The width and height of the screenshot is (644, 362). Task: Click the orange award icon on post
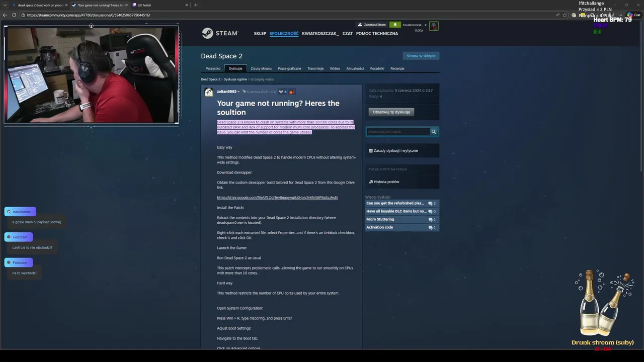tap(291, 92)
